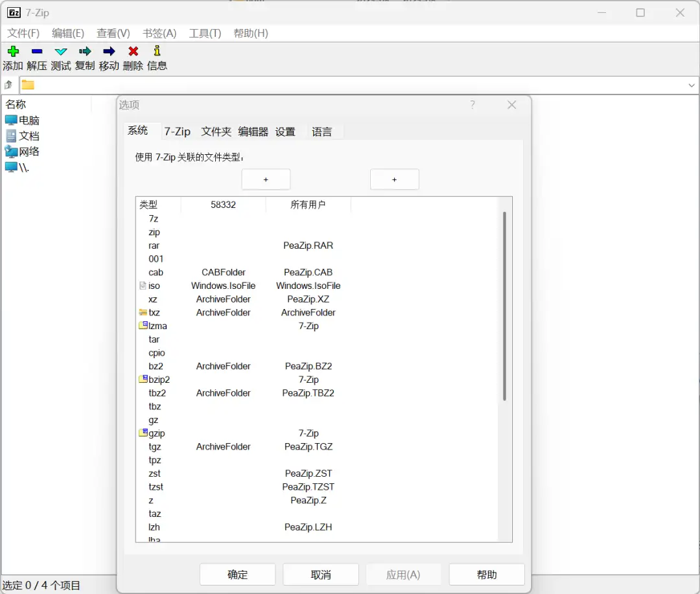This screenshot has width=700, height=594.
Task: Click the txz folder icon row
Action: pos(143,312)
